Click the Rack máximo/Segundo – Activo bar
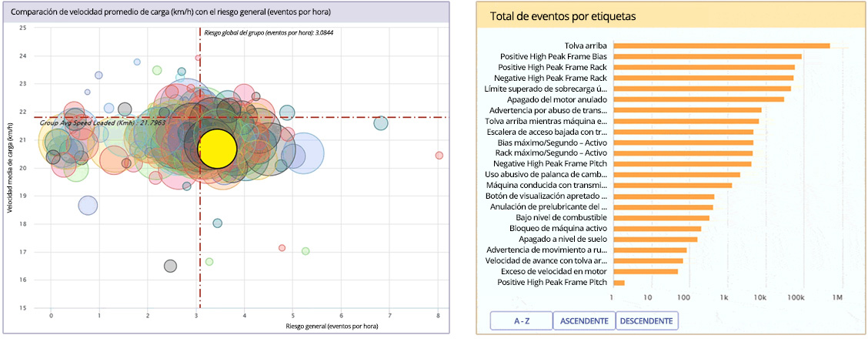 (x=683, y=153)
